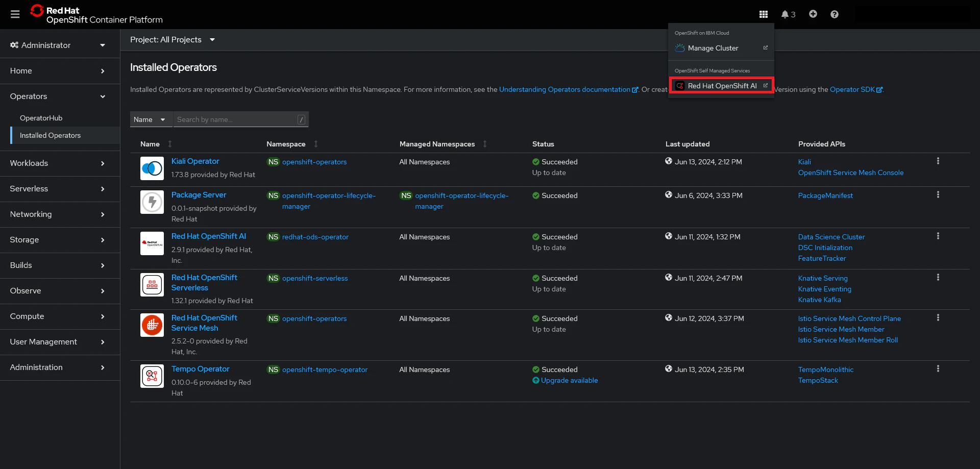Open kebab menu for OpenShift Serverless row

[x=938, y=278]
